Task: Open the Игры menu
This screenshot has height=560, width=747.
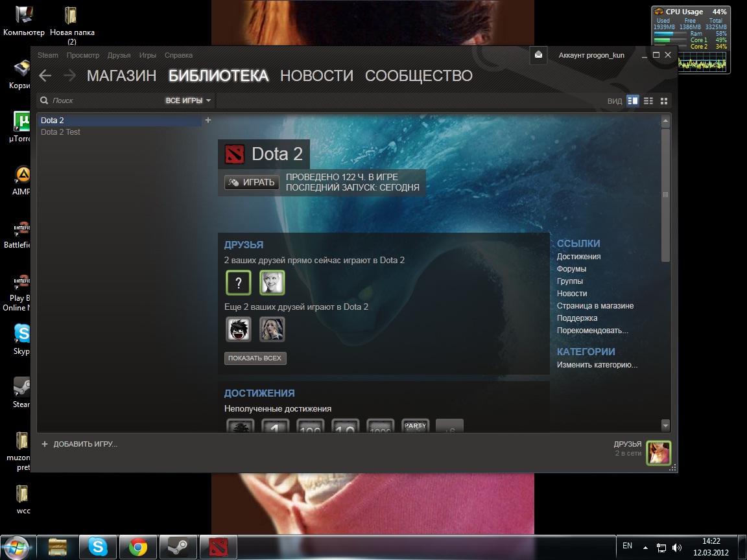Action: (x=148, y=55)
